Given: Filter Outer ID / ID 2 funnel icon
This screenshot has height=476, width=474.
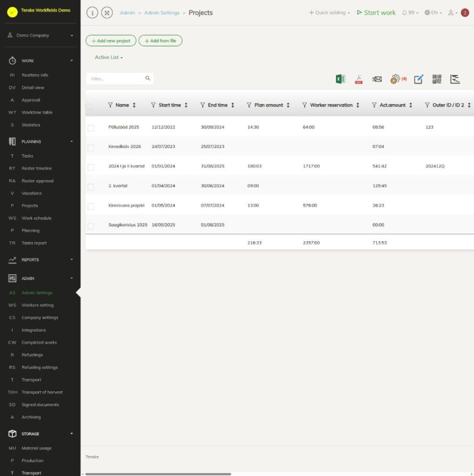Looking at the screenshot, I should pos(427,105).
